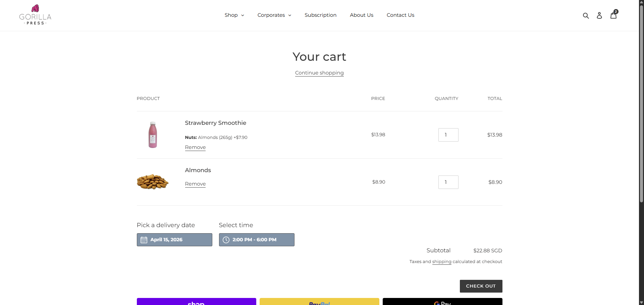
Task: Click the Strawberry Smoothie bottle thumbnail
Action: (153, 135)
